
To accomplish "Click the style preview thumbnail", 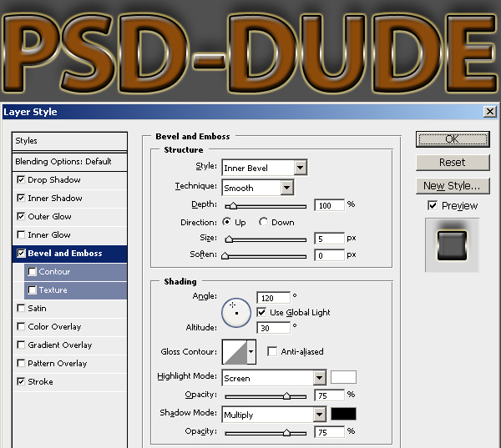I will [452, 245].
